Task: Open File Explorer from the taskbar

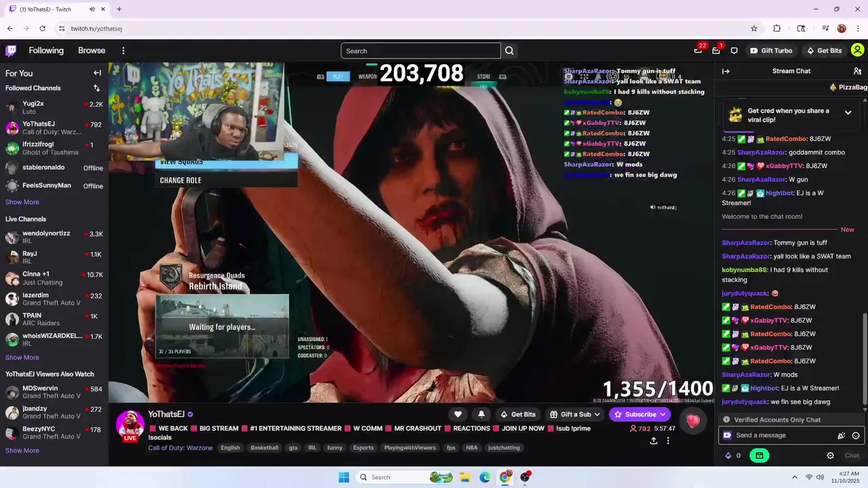Action: (x=465, y=477)
